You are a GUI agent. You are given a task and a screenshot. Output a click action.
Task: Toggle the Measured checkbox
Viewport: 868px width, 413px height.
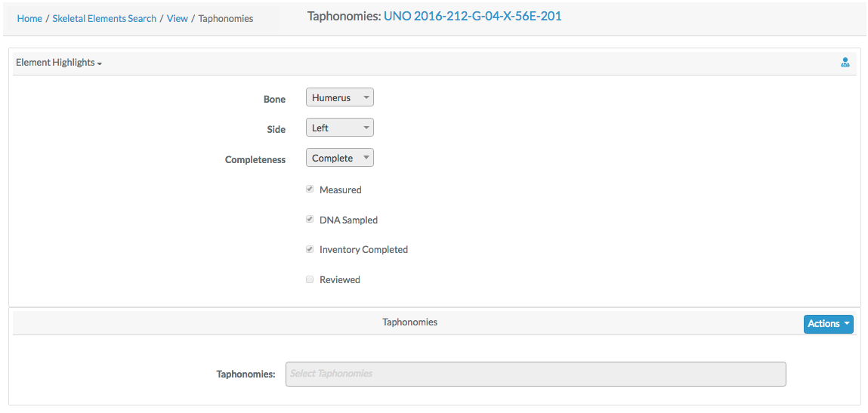click(310, 190)
